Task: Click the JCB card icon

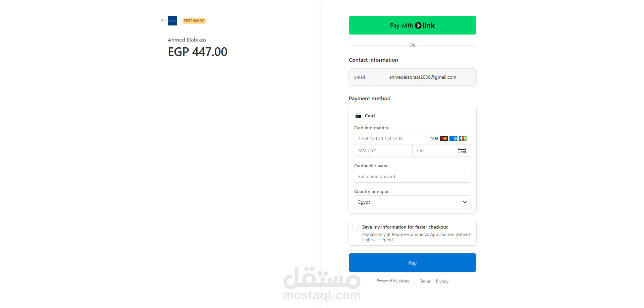Action: pos(463,138)
